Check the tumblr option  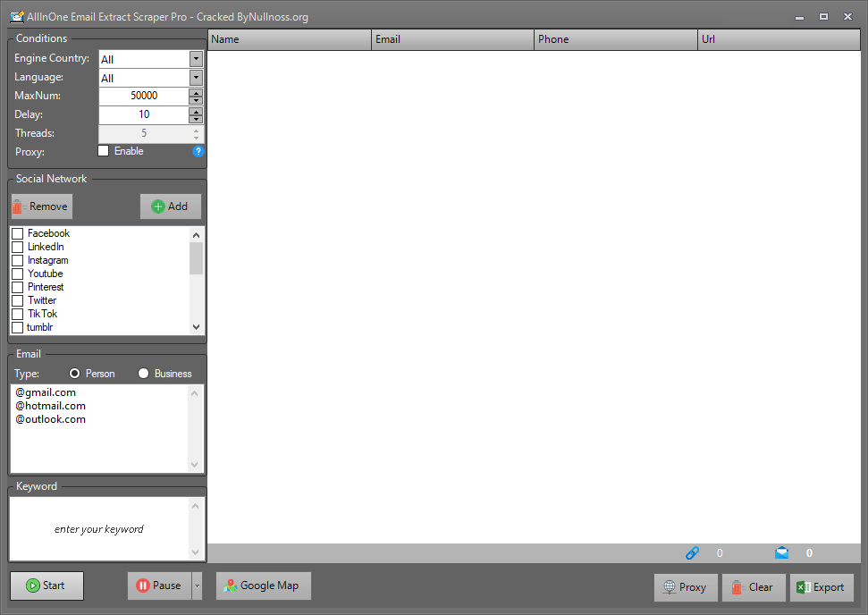tap(18, 327)
